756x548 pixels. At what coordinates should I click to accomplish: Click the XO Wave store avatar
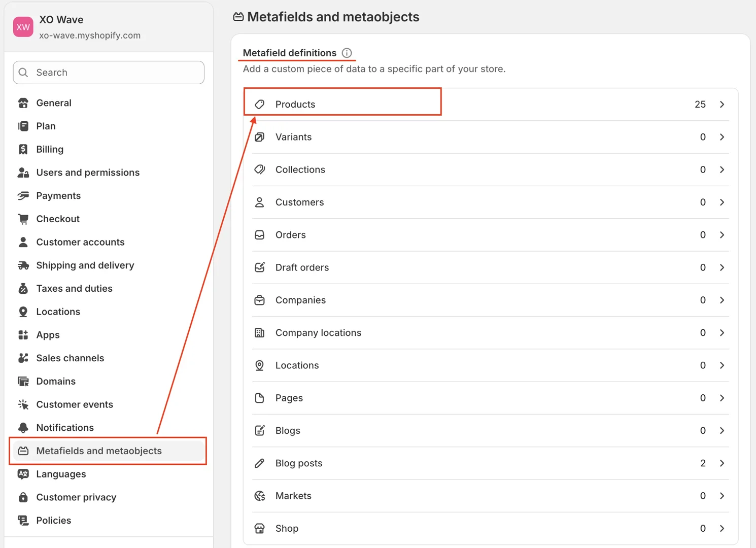[x=23, y=27]
